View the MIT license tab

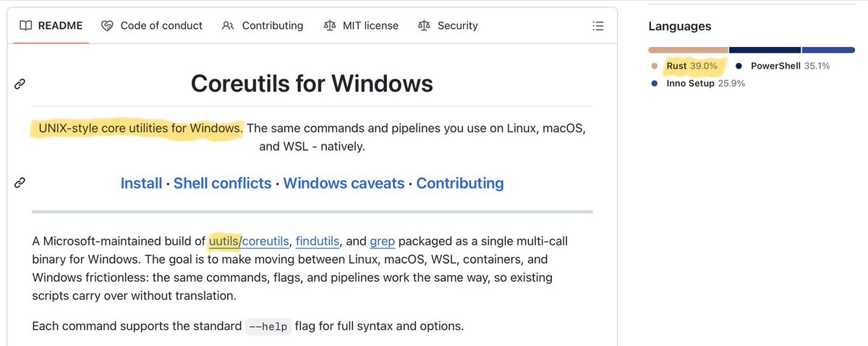[x=361, y=25]
